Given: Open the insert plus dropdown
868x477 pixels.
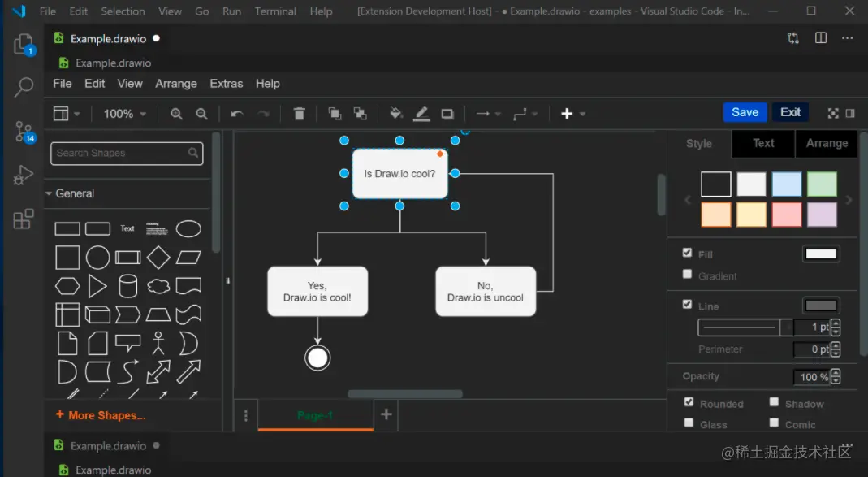Looking at the screenshot, I should (573, 114).
